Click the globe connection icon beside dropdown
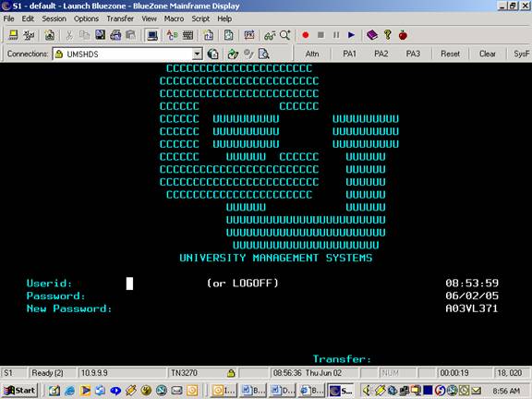Viewport: 532px width, 399px height. (x=212, y=54)
